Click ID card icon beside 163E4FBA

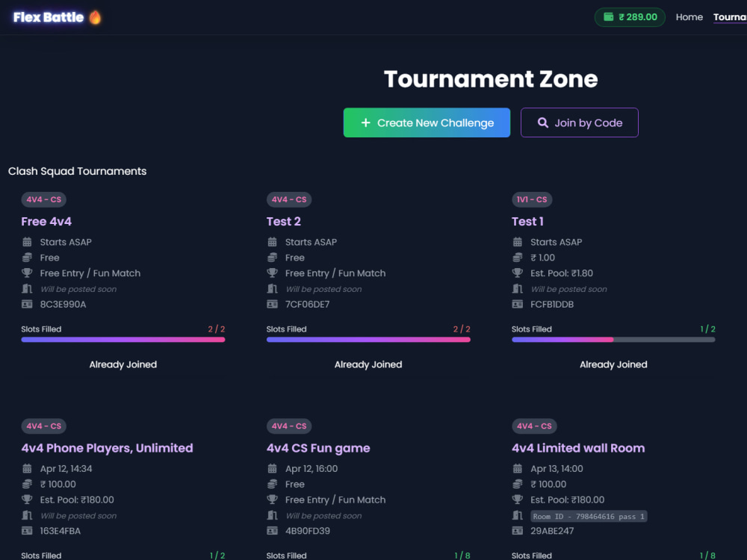pyautogui.click(x=27, y=531)
